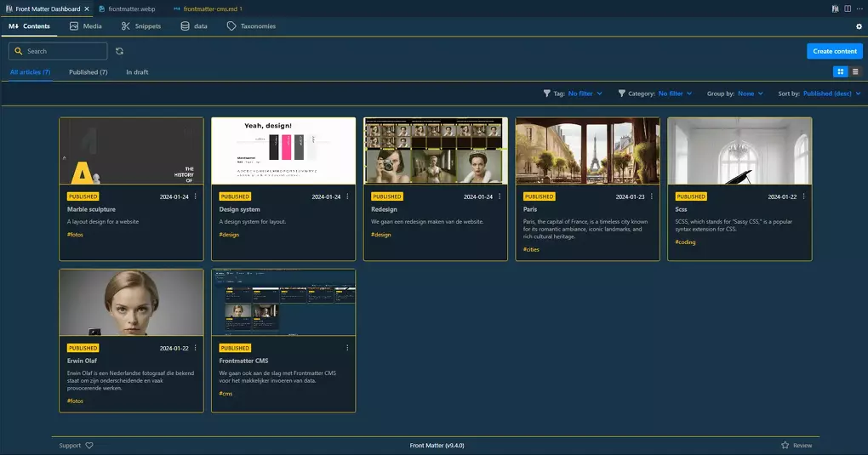
Task: Click #design tag on Redesign card
Action: point(381,235)
